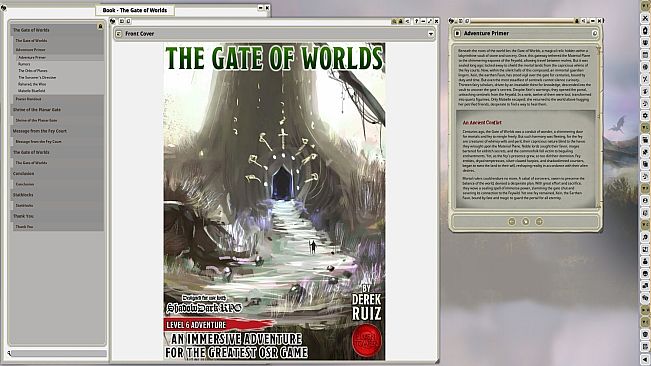
Task: Go to previous page in Adventure Primer window
Action: [x=512, y=222]
